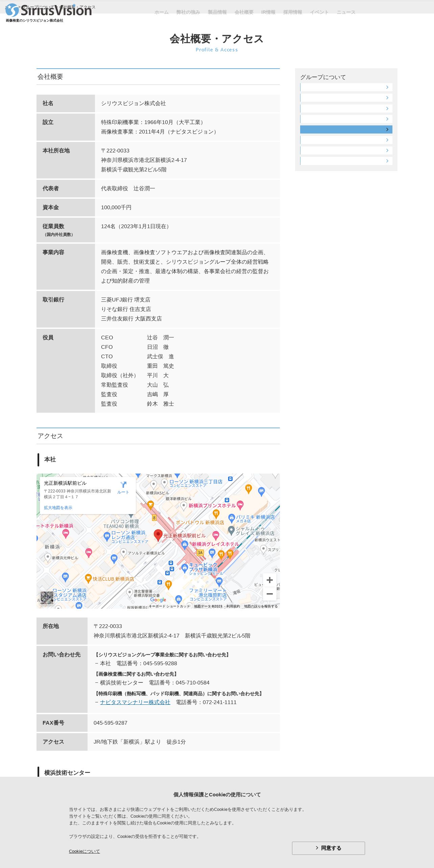Viewport: 434px width, 868px height.
Task: Click FAX number 045-595-9287
Action: [111, 723]
